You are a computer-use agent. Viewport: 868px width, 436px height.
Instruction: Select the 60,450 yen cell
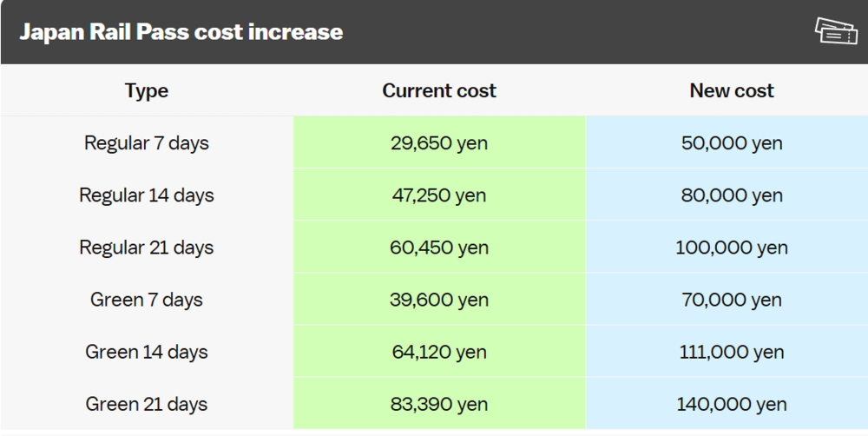click(439, 247)
